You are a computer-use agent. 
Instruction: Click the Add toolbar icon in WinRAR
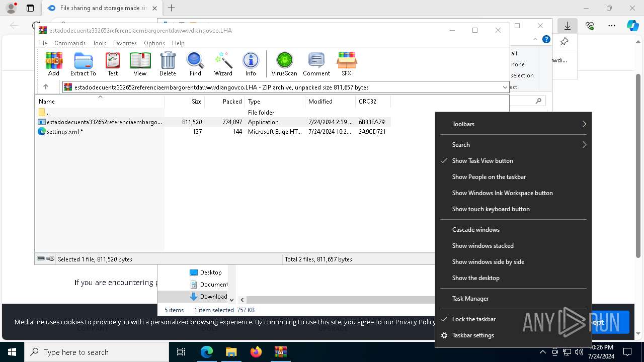click(x=54, y=64)
